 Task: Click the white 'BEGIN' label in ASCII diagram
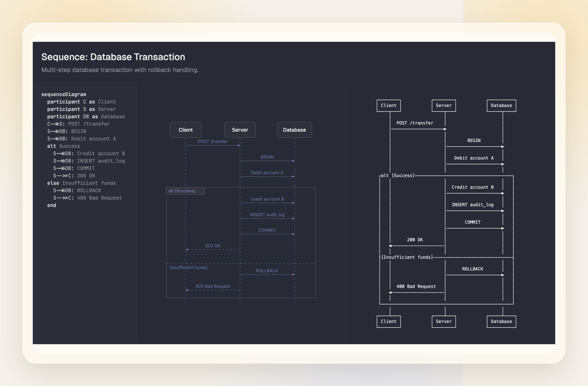(x=474, y=141)
